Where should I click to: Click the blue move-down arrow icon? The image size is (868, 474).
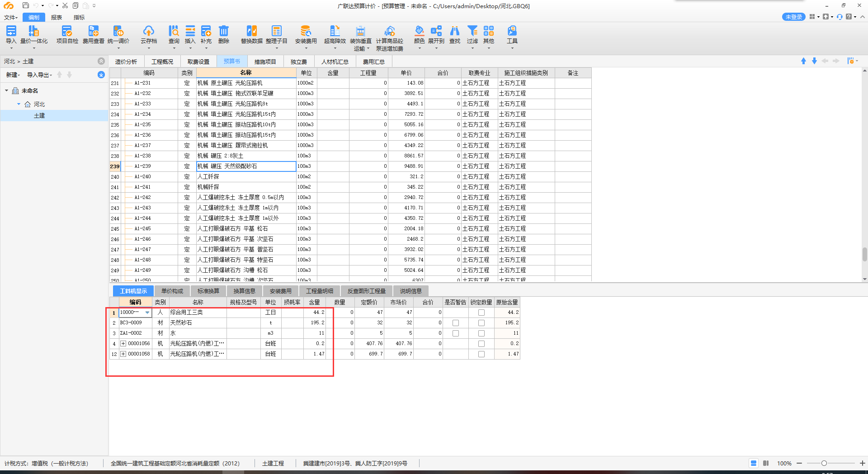pos(814,61)
